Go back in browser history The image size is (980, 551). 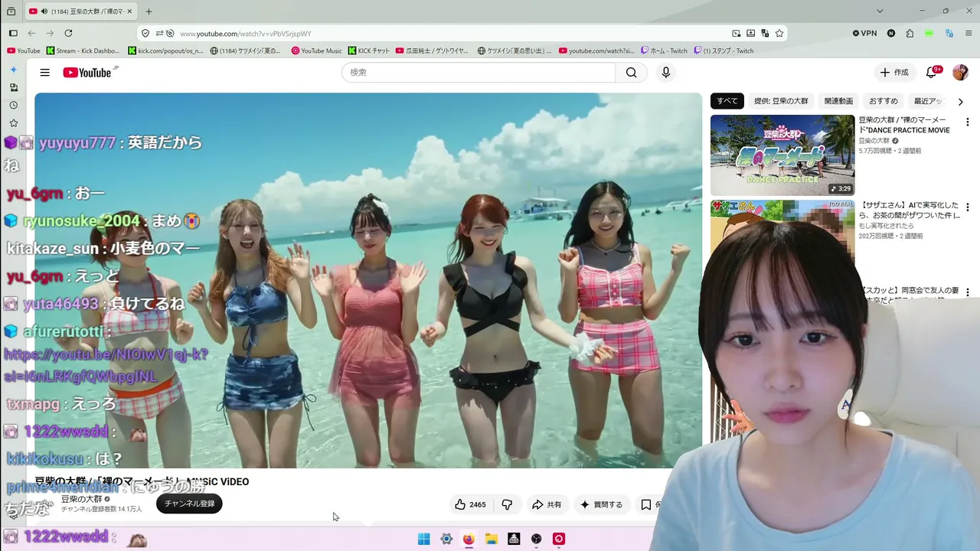click(x=31, y=33)
